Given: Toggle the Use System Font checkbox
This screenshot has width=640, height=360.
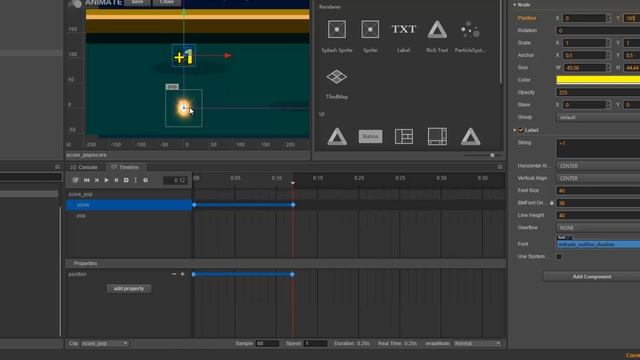Looking at the screenshot, I should pyautogui.click(x=559, y=256).
